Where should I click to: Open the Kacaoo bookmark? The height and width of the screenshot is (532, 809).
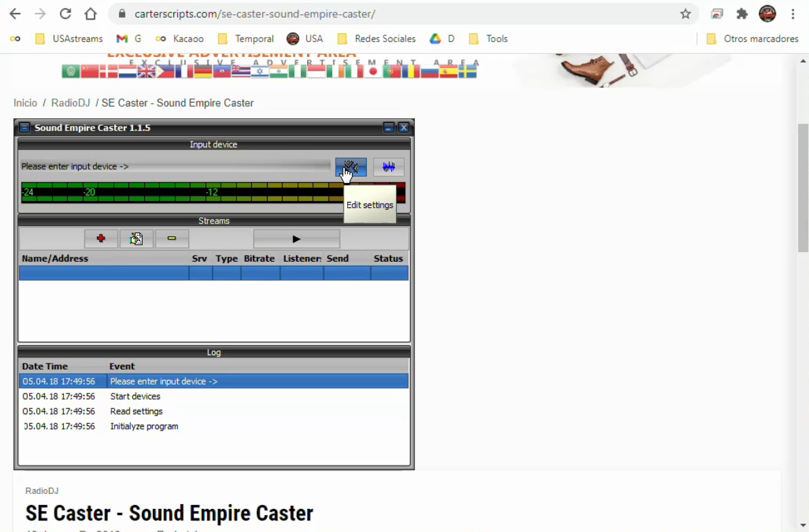pos(179,39)
